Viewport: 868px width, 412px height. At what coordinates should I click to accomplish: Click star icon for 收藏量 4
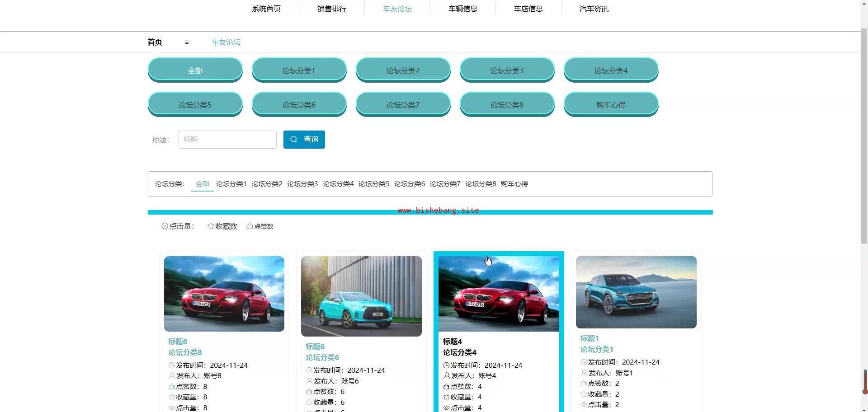[x=446, y=397]
